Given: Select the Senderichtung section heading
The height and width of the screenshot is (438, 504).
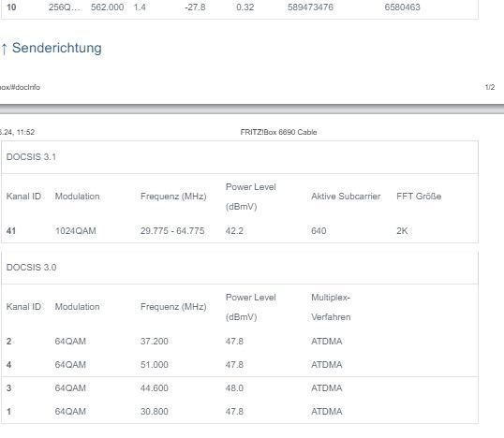Looking at the screenshot, I should (52, 48).
